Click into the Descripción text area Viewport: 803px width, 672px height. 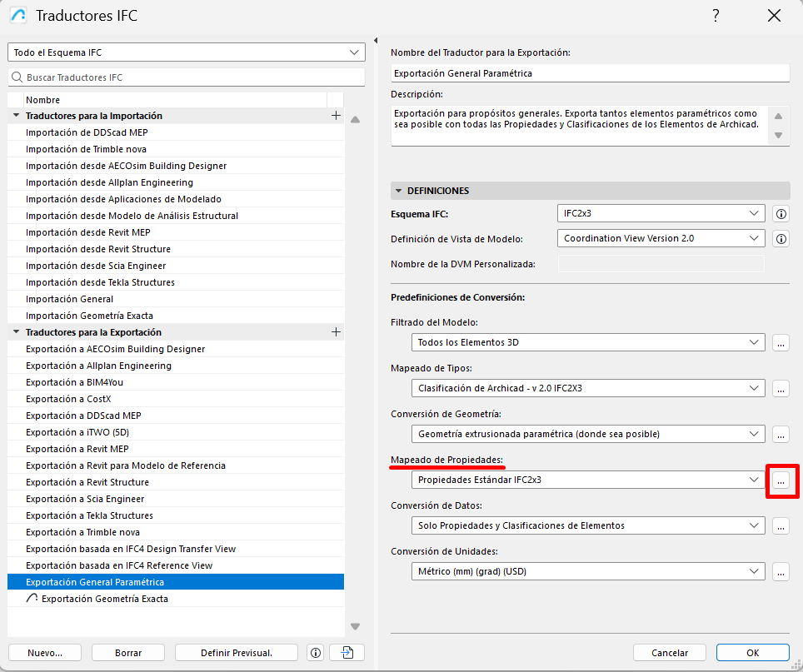pyautogui.click(x=579, y=126)
